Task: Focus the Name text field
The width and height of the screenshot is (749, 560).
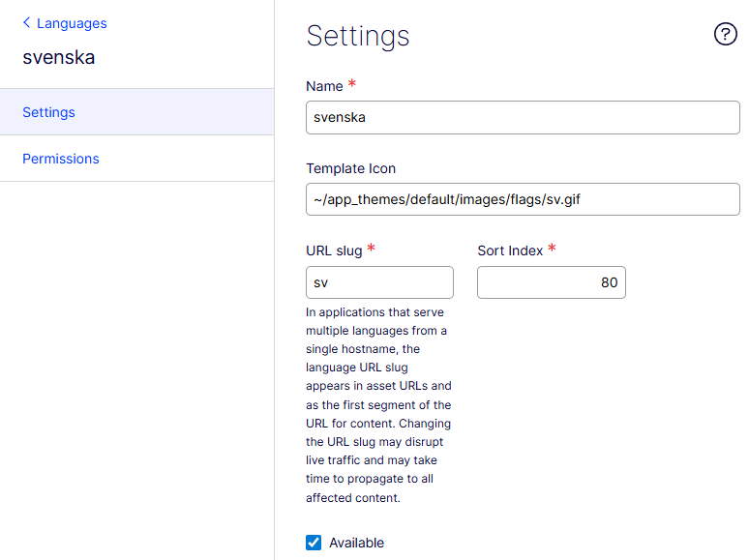Action: pyautogui.click(x=523, y=118)
